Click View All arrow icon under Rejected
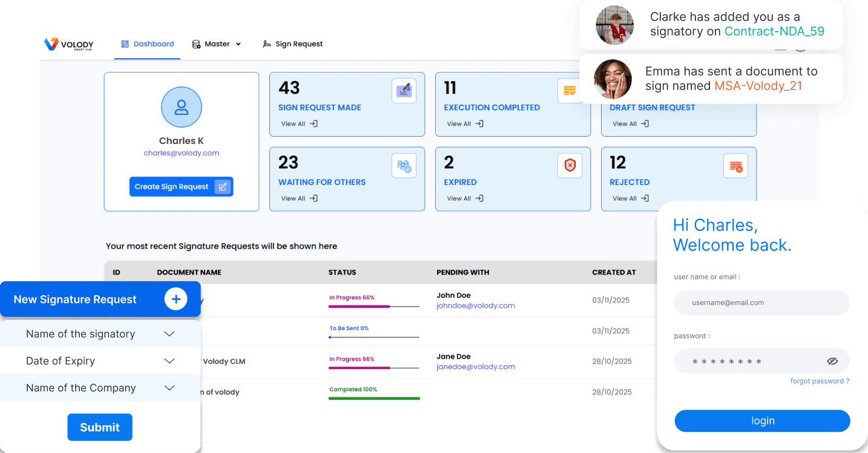The height and width of the screenshot is (453, 868). click(645, 198)
